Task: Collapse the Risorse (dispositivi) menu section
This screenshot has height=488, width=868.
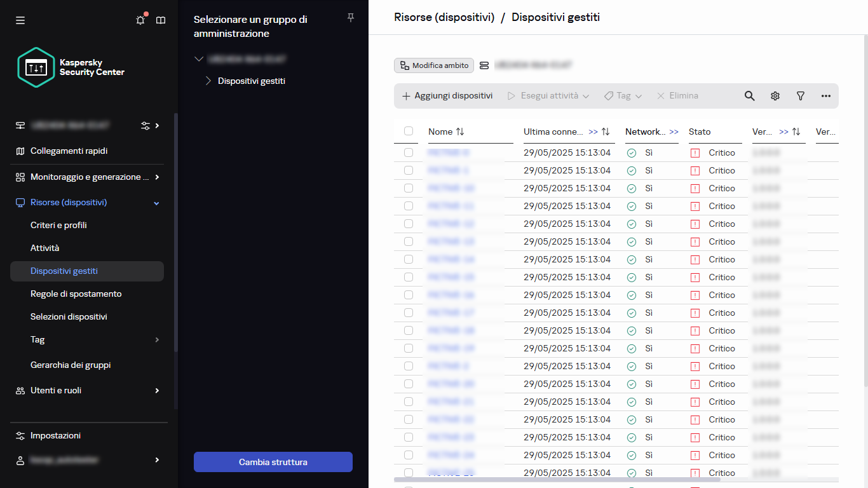Action: (x=156, y=203)
